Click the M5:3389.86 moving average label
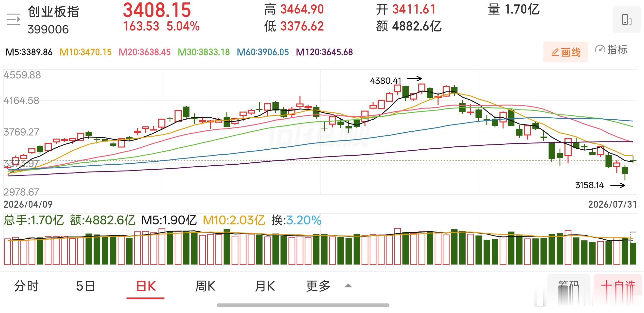Image resolution: width=644 pixels, height=313 pixels. 29,52
